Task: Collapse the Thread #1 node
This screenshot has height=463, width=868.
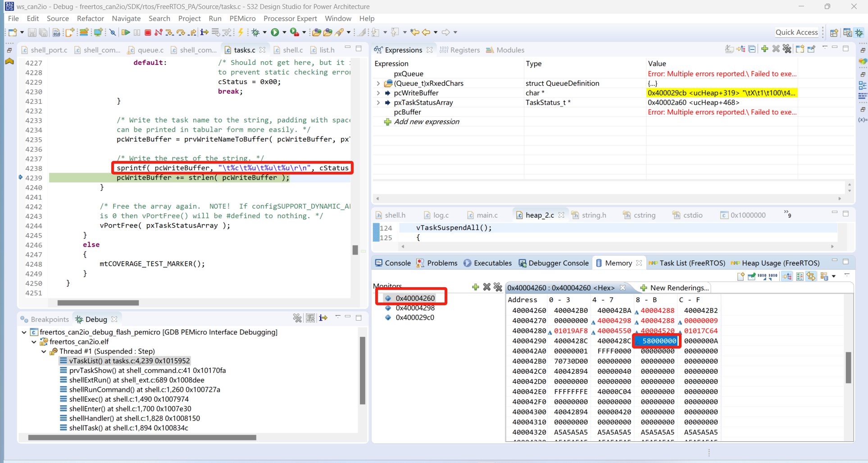Action: click(44, 351)
